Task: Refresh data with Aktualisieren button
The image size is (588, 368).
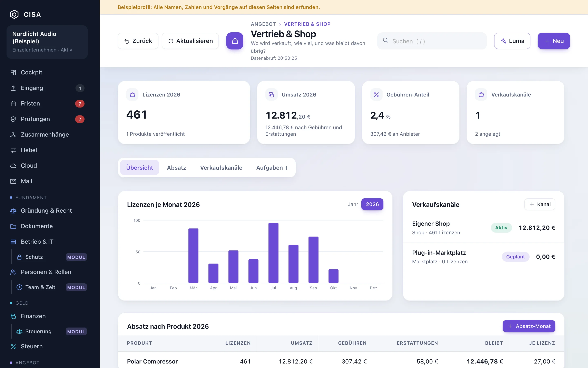Action: pos(190,41)
